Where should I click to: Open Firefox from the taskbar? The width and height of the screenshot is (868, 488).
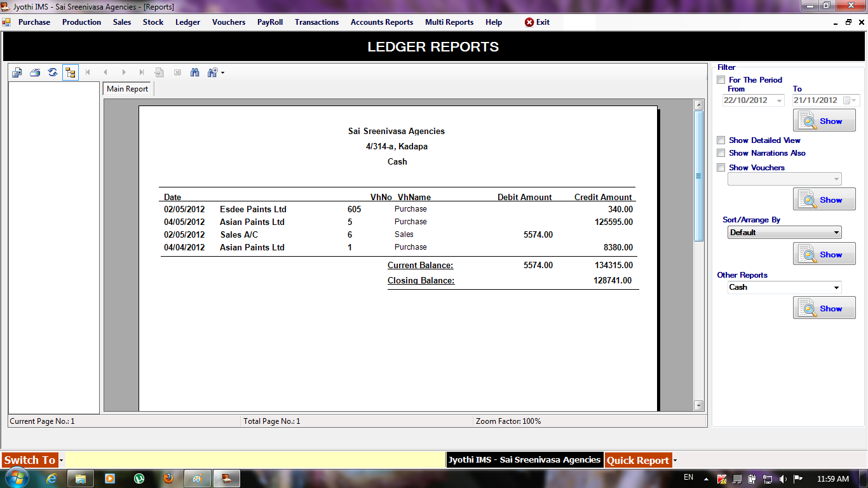coord(168,478)
